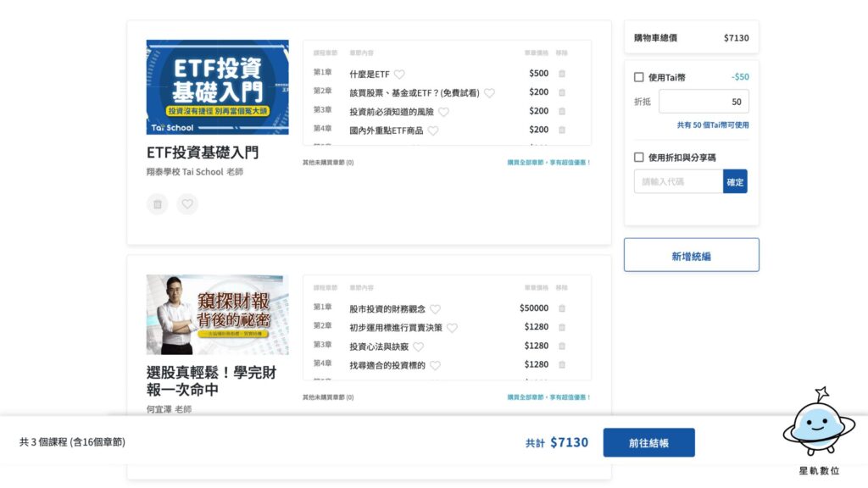Favorite the 什麼是ETF chapter heart icon

[x=399, y=75]
